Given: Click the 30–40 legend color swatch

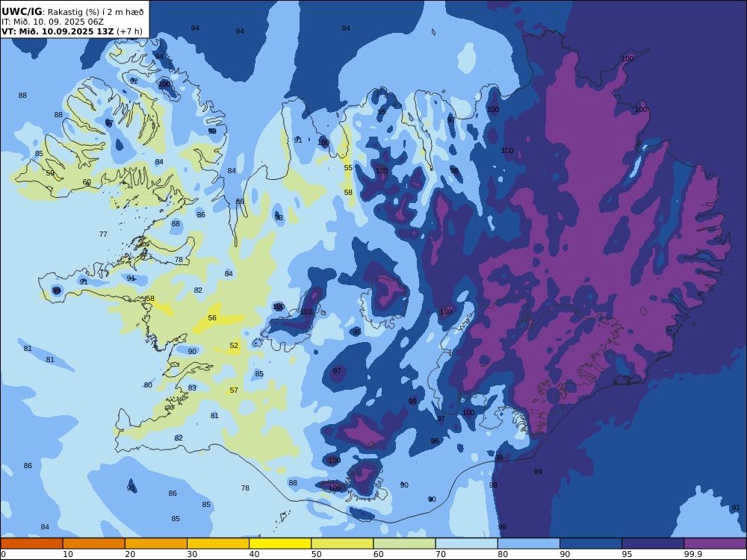Looking at the screenshot, I should (x=218, y=544).
